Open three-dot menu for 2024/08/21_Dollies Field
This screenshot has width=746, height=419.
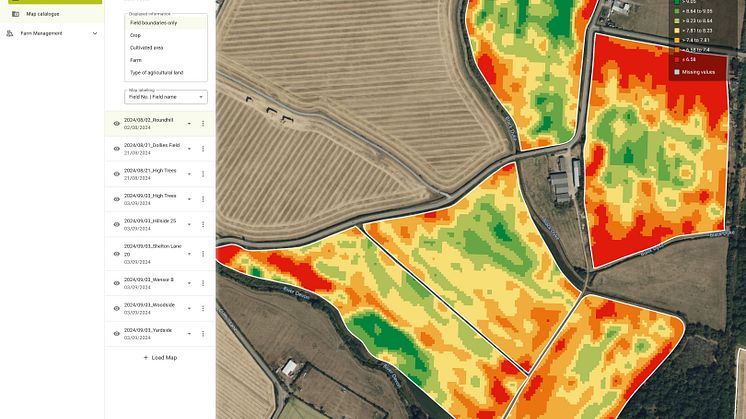pyautogui.click(x=203, y=148)
